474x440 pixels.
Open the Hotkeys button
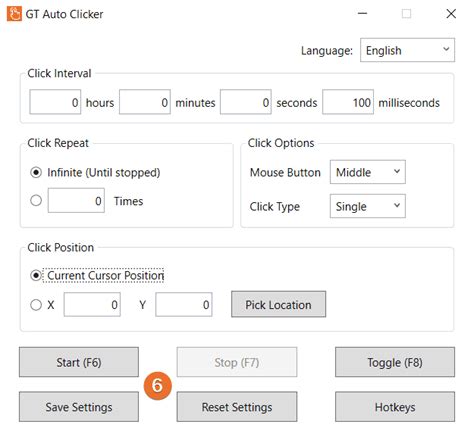[395, 407]
